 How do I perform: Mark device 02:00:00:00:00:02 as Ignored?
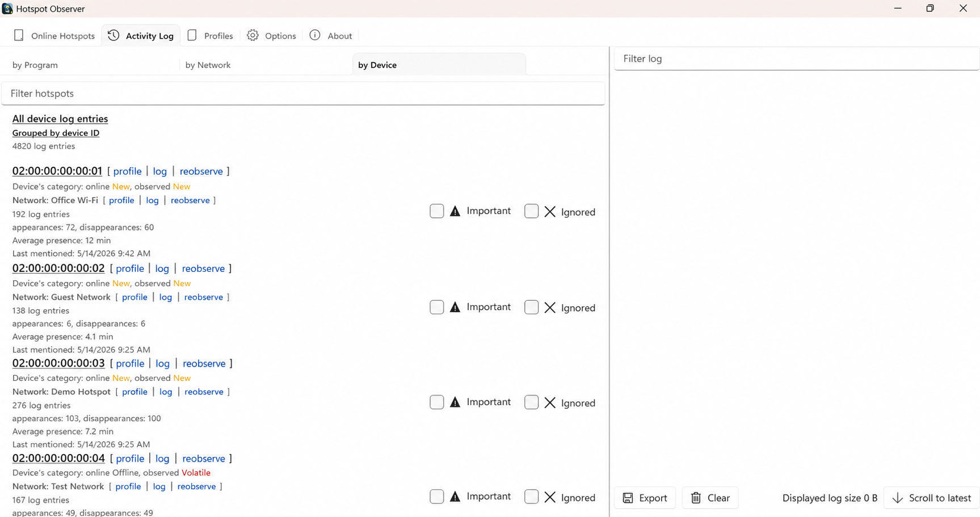click(532, 307)
